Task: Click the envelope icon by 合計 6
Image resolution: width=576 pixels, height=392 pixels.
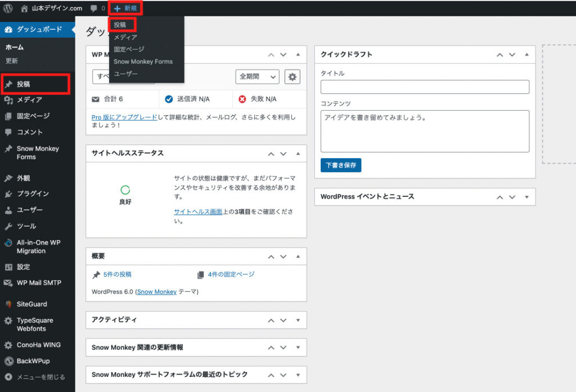Action: point(96,99)
